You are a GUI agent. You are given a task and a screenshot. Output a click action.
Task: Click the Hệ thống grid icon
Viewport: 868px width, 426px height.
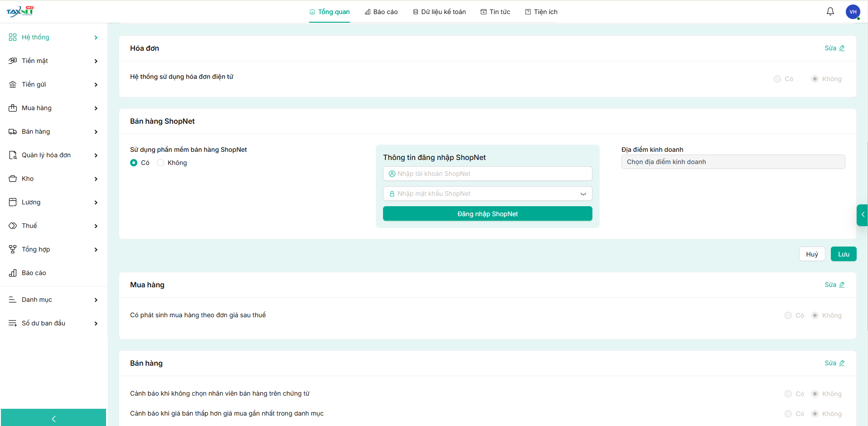click(x=13, y=37)
